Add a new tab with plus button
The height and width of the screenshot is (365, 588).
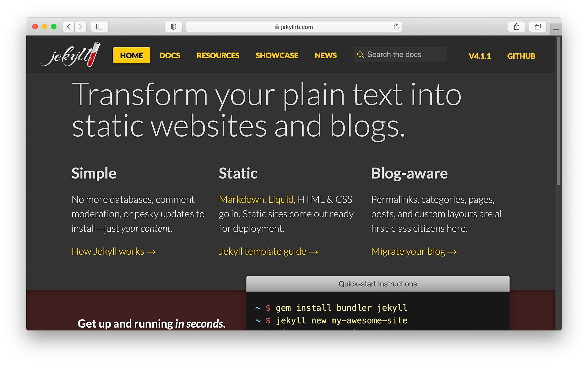(x=556, y=30)
